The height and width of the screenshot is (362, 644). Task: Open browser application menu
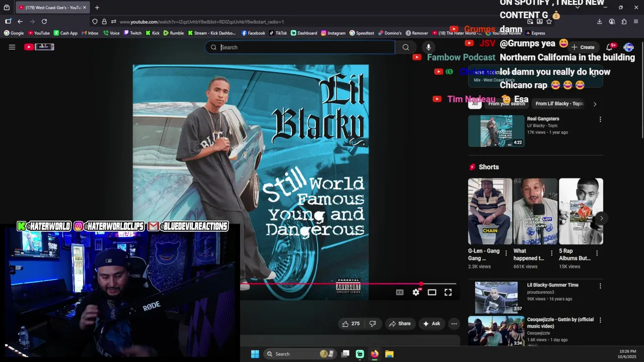[x=636, y=22]
